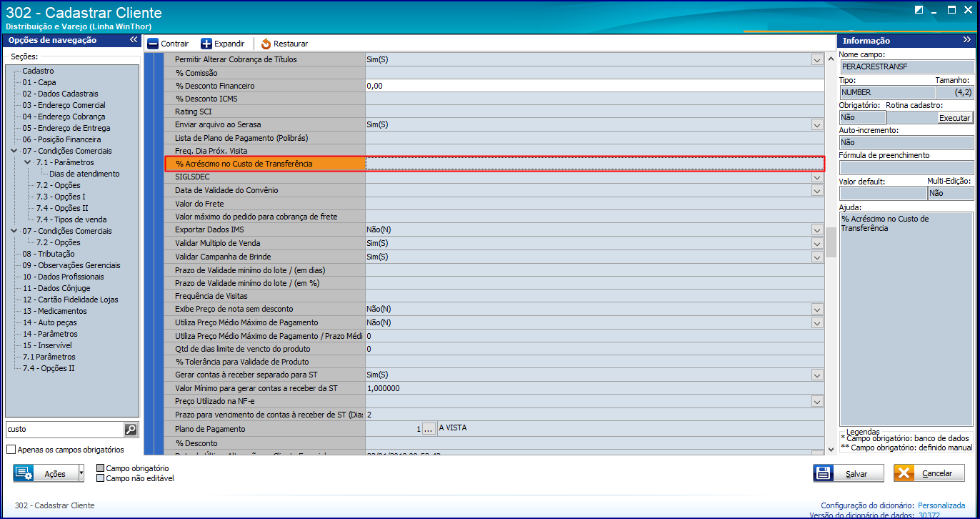Select 02 - Dados Cadastrais section
980x519 pixels.
[x=60, y=94]
